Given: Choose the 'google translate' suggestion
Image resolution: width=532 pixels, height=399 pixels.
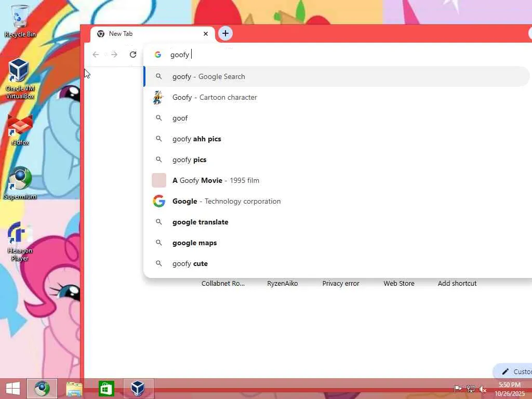Looking at the screenshot, I should (x=337, y=222).
